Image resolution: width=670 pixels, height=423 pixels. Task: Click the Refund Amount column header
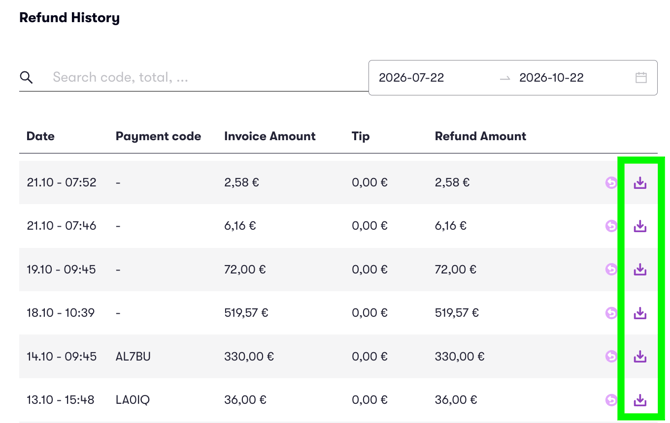pyautogui.click(x=480, y=136)
